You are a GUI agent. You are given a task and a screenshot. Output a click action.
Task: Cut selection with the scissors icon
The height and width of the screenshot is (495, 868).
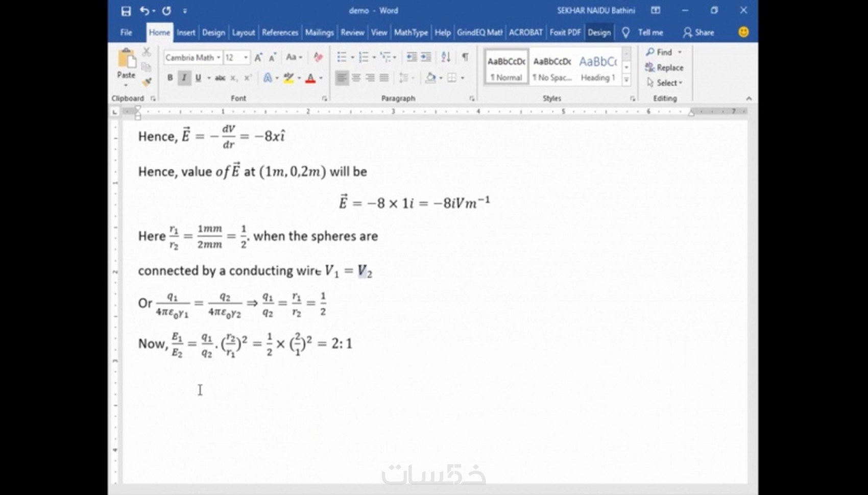[147, 52]
